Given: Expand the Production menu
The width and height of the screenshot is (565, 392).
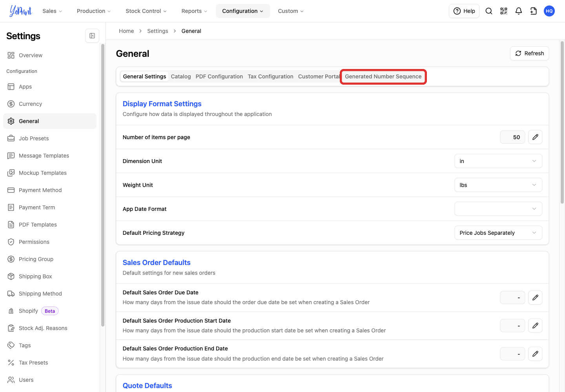Looking at the screenshot, I should click(94, 11).
